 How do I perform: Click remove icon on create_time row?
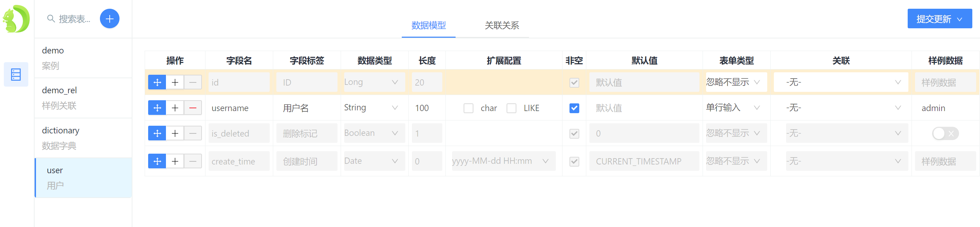point(193,162)
